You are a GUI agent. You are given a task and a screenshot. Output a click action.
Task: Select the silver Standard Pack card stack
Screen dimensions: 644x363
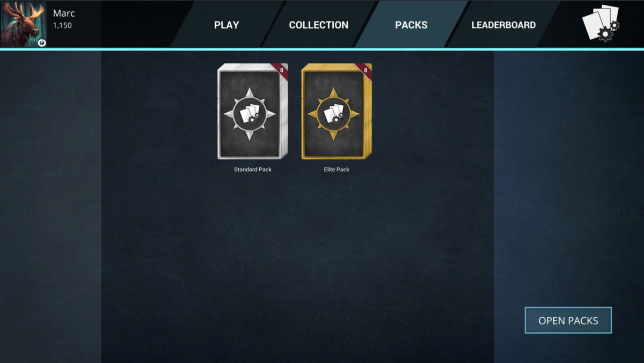pos(253,111)
